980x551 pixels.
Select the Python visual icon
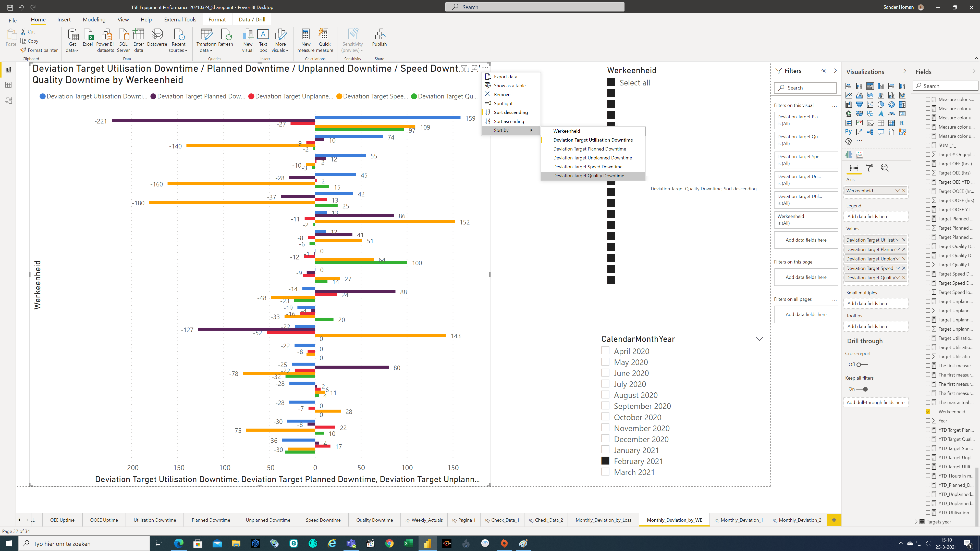848,132
